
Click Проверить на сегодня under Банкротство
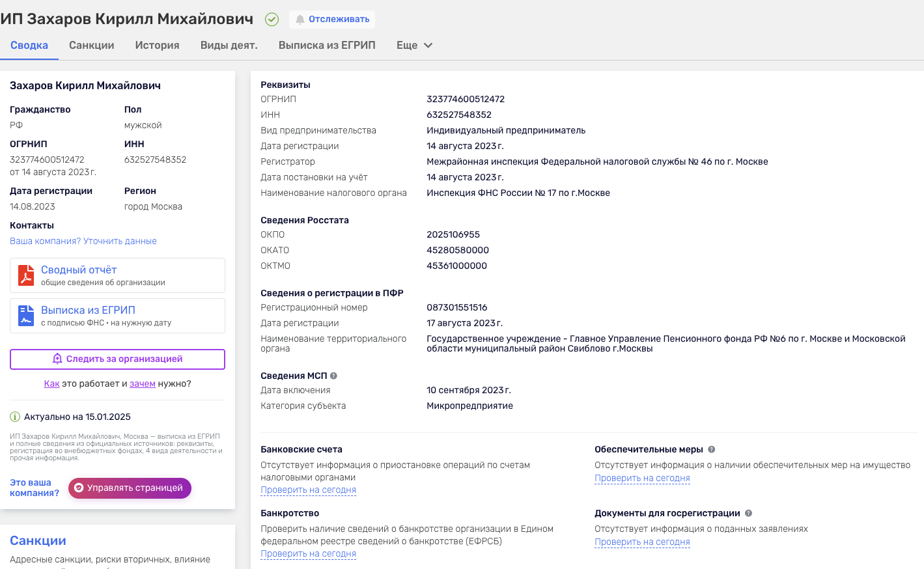[x=309, y=553]
